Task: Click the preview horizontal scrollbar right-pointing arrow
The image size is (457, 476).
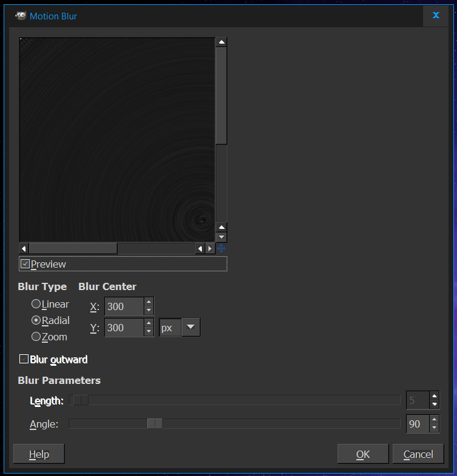Action: tap(210, 249)
